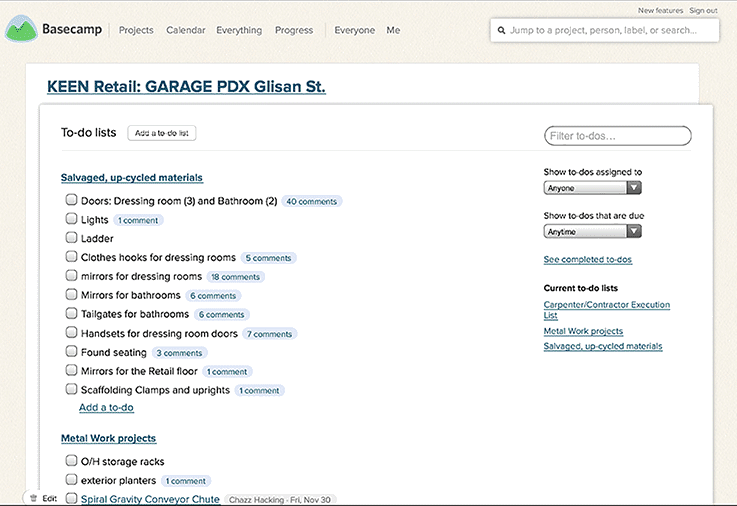This screenshot has width=737, height=506.
Task: Check the Lights to-do
Action: pos(71,218)
